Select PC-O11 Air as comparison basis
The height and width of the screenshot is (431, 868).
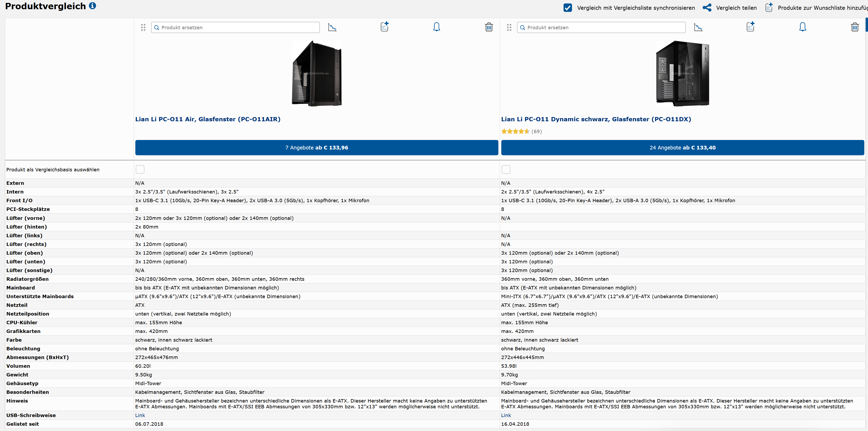point(140,170)
